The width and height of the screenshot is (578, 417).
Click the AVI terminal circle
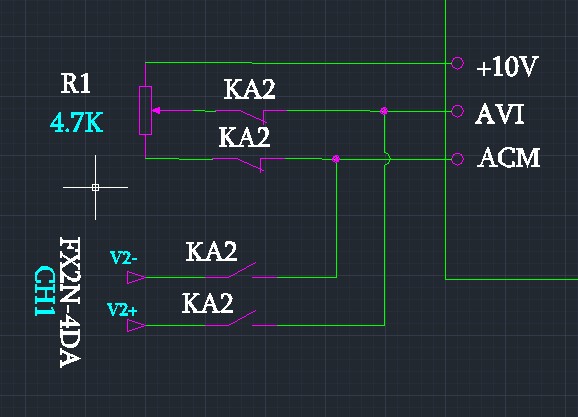457,111
